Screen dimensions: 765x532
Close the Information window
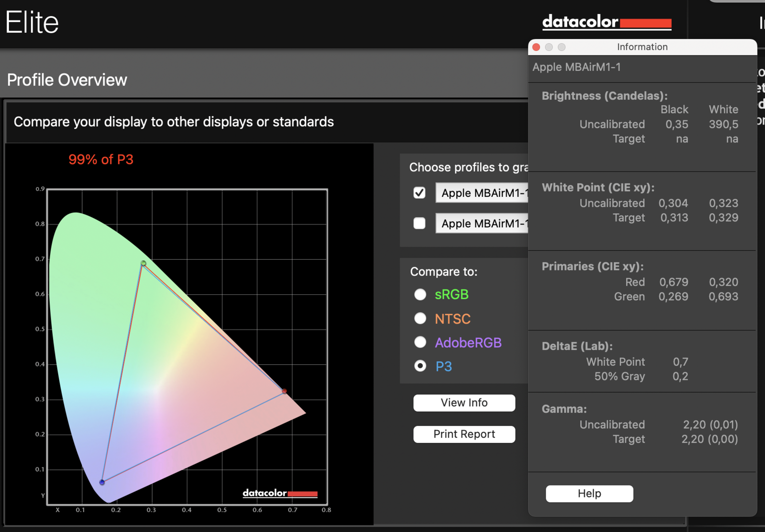coord(536,47)
